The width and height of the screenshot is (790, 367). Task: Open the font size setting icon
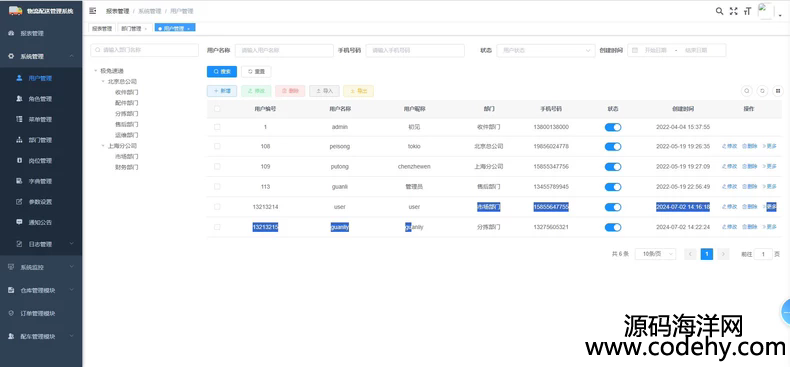tap(748, 11)
